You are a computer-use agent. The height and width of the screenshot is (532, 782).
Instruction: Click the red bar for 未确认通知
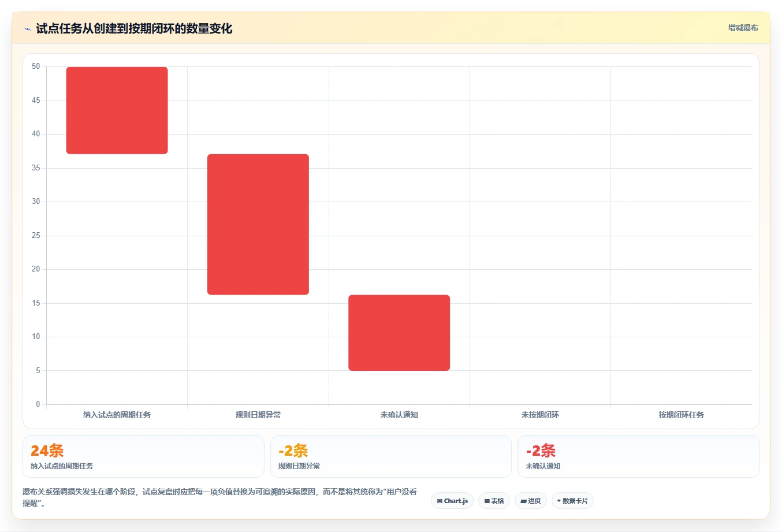[x=399, y=333]
